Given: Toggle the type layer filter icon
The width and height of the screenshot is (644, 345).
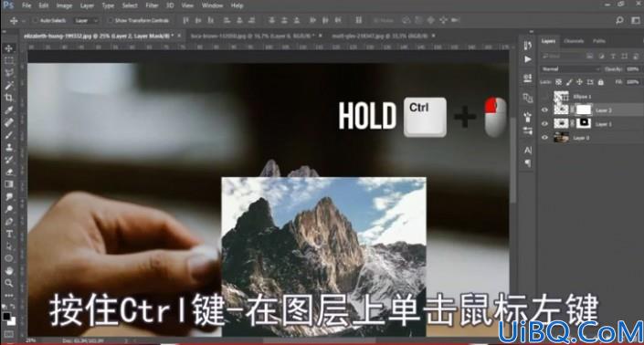Looking at the screenshot, I should [613, 56].
